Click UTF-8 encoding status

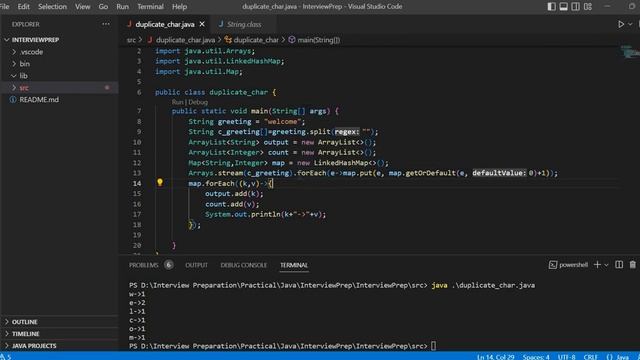coord(567,357)
